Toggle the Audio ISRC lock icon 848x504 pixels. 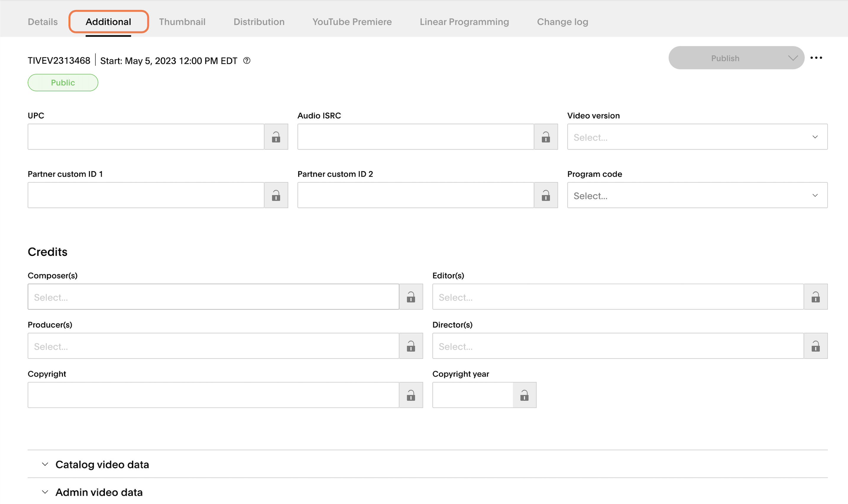click(x=546, y=137)
